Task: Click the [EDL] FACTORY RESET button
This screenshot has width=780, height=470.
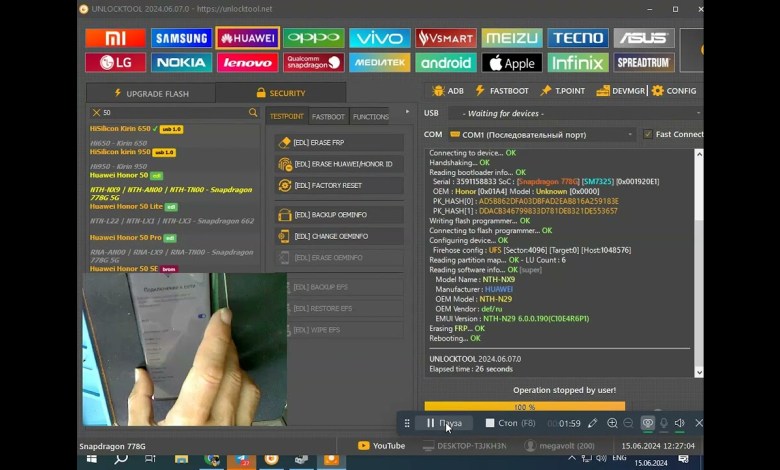Action: tap(339, 186)
